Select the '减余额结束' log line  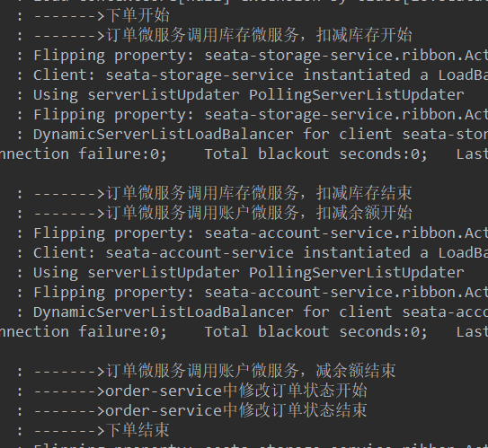click(x=207, y=371)
